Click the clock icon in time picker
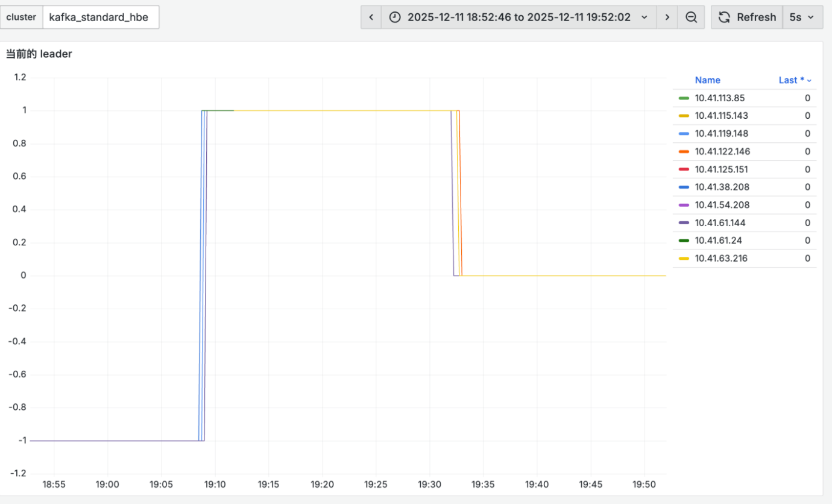832x504 pixels. click(x=395, y=17)
